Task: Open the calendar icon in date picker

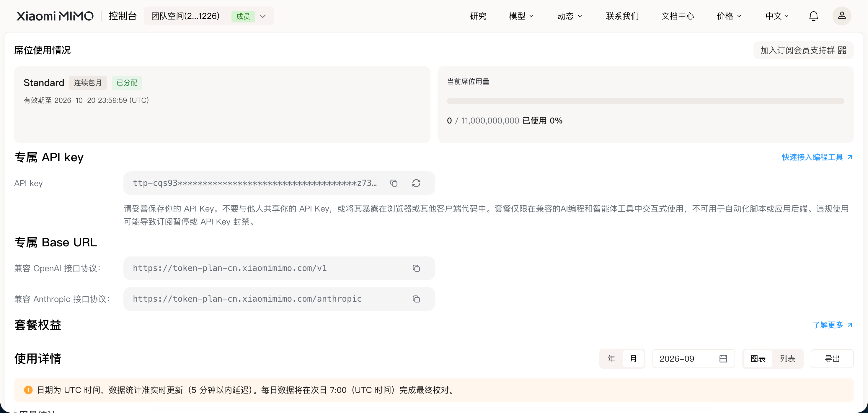Action: [723, 359]
